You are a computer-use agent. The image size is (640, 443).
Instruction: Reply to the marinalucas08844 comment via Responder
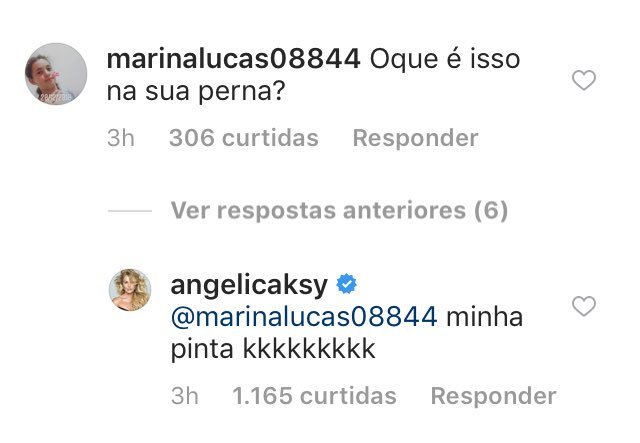(415, 138)
